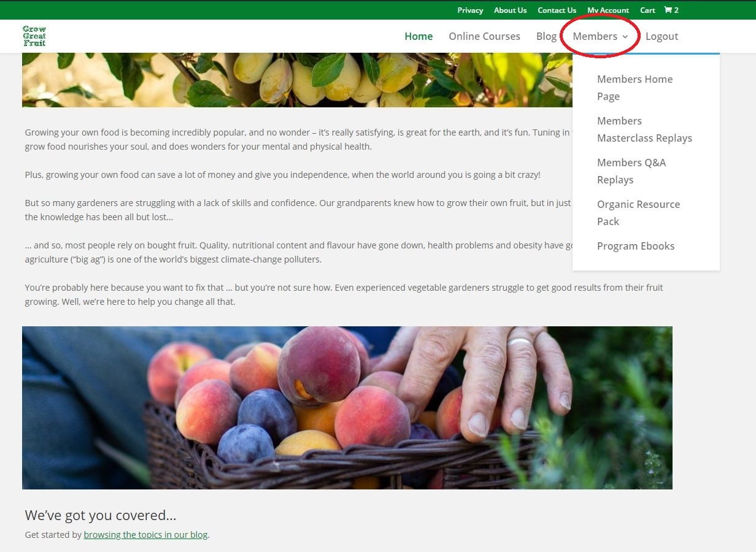Click the Grow Great Fruit logo
Viewport: 756px width, 552px height.
pos(34,36)
